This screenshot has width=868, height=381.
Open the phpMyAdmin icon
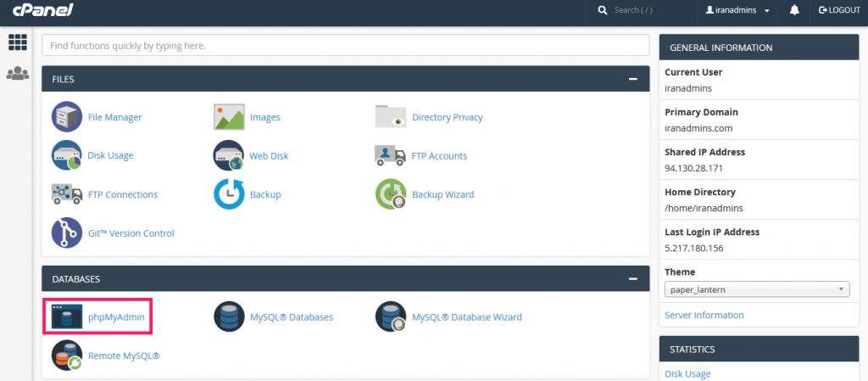pos(67,317)
